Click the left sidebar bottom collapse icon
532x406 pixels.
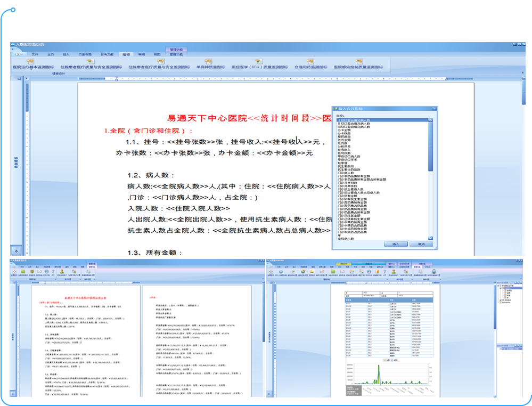16,250
